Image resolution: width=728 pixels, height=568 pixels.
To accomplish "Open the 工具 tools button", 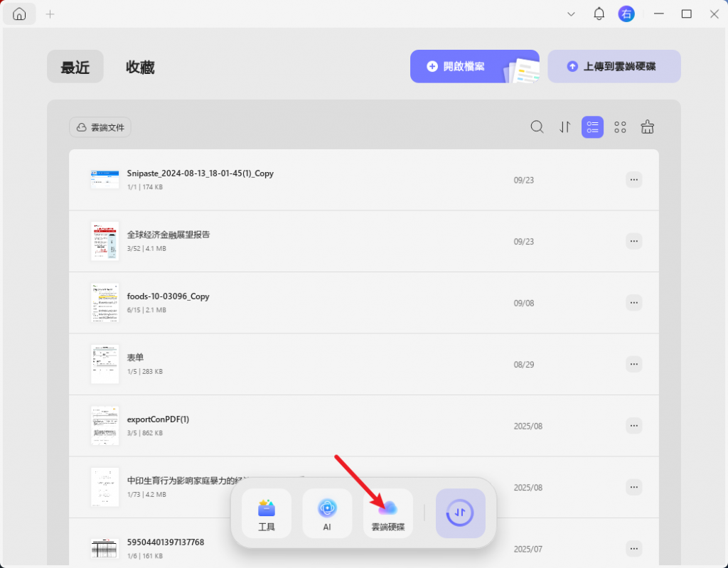I will [267, 514].
